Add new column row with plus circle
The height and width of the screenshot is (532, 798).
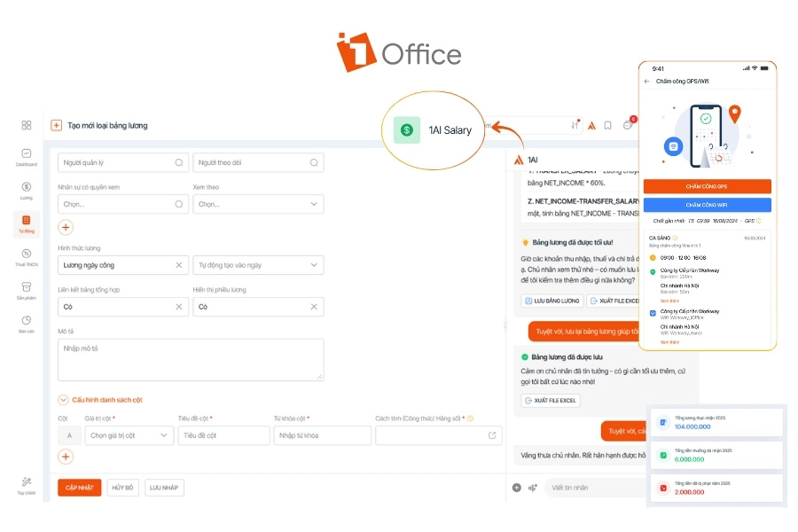point(66,457)
